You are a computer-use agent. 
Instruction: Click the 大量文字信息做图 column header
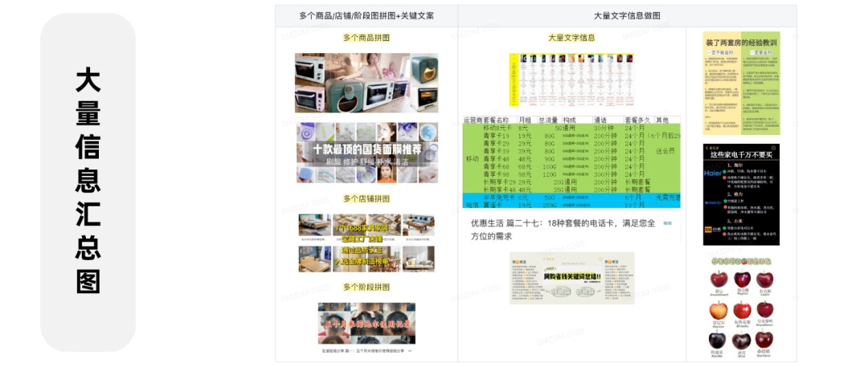point(627,16)
